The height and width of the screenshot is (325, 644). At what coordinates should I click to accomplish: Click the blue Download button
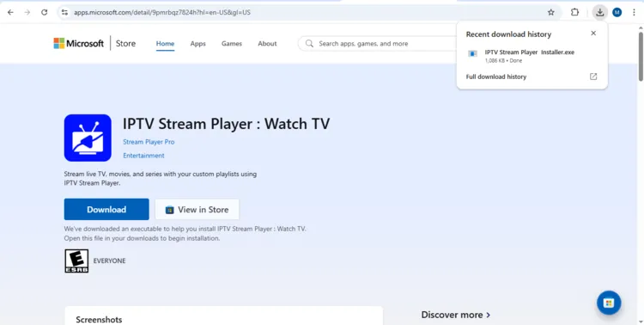(x=106, y=210)
